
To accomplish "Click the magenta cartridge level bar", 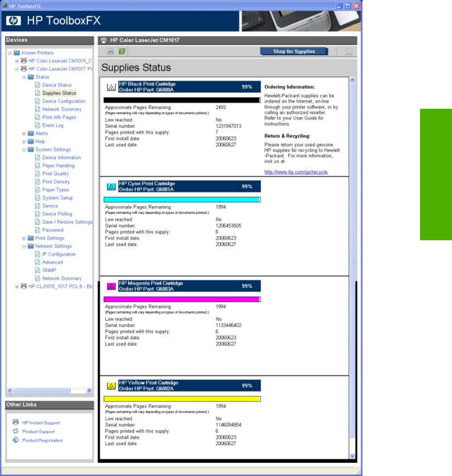I will click(182, 299).
